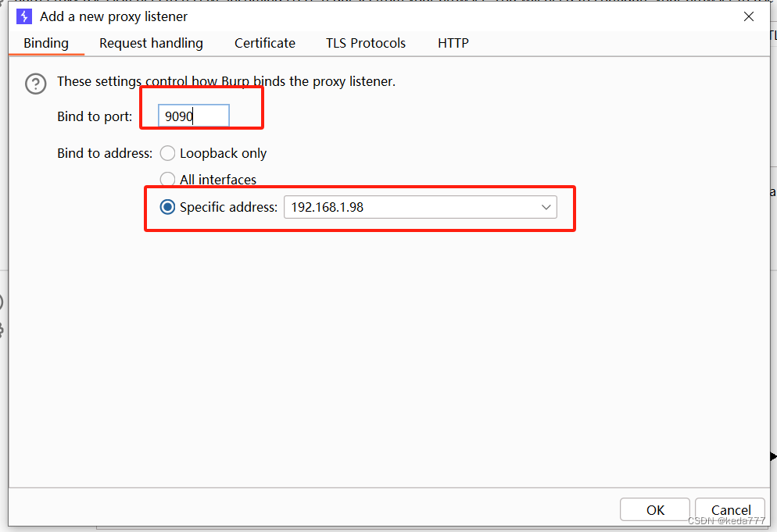Select the Loopback only radio button
The image size is (777, 532).
167,153
